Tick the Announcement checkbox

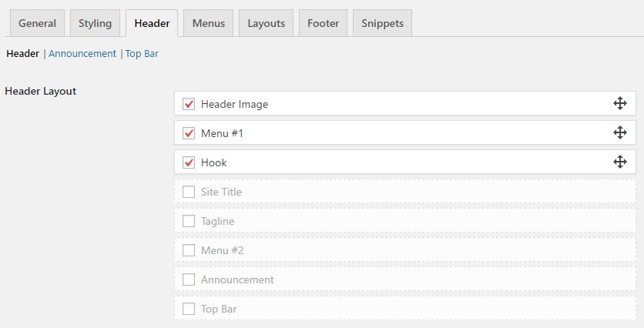pyautogui.click(x=189, y=279)
